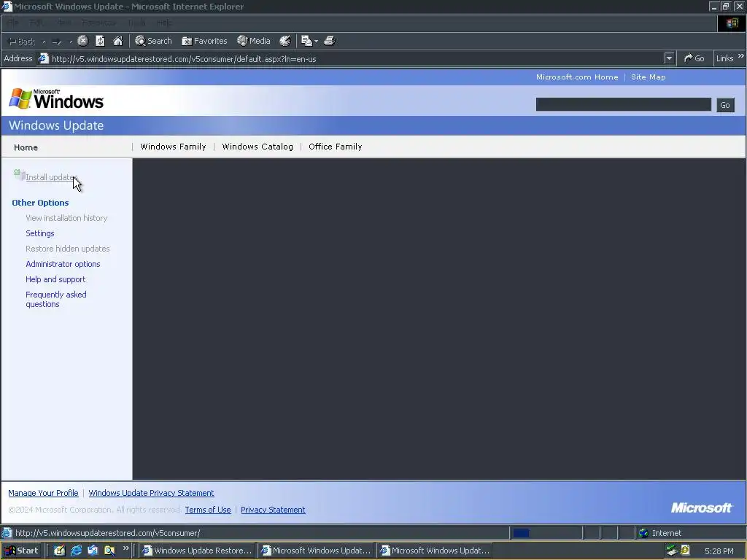This screenshot has height=560, width=747.
Task: Click the Install updates icon
Action: tap(19, 175)
